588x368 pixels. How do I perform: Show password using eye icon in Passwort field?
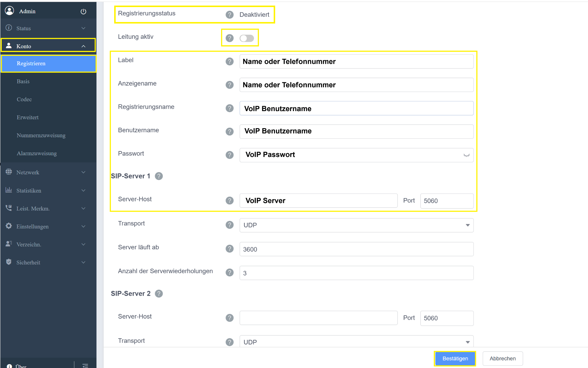(466, 155)
